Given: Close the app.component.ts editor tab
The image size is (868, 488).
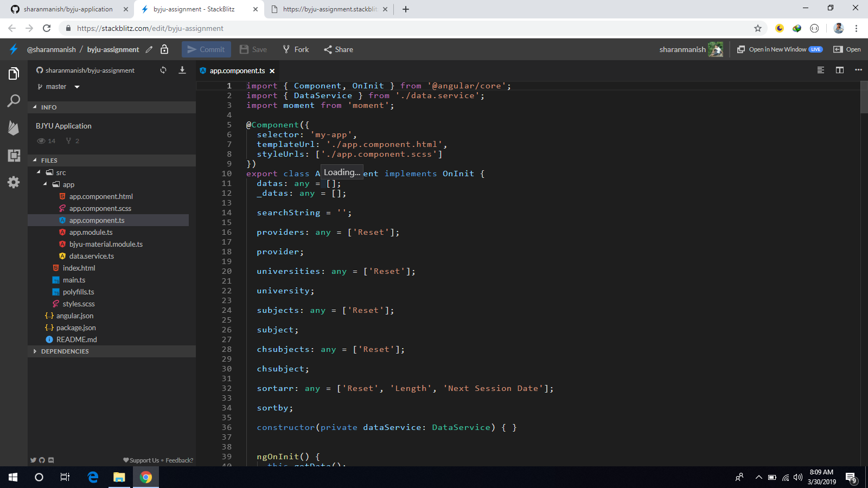Looking at the screenshot, I should point(272,71).
